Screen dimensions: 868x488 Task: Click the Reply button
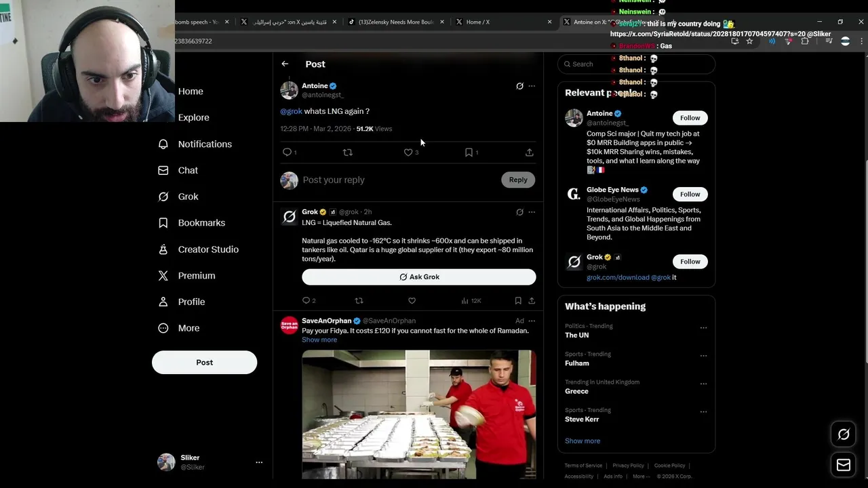[x=518, y=180]
